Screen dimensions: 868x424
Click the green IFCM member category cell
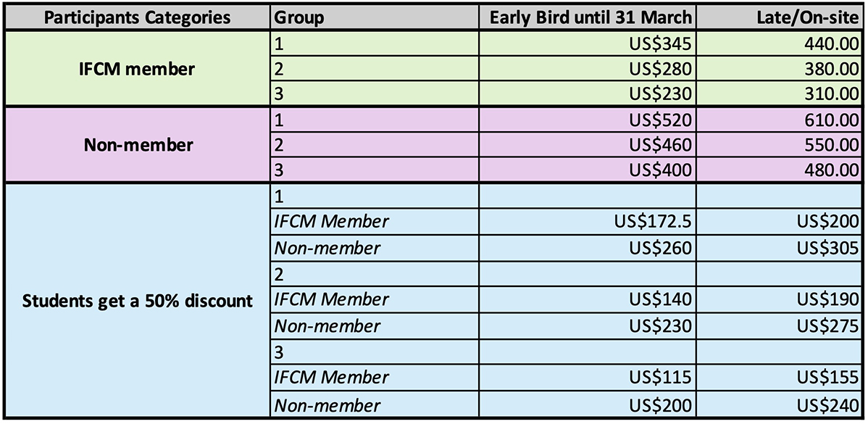(137, 70)
